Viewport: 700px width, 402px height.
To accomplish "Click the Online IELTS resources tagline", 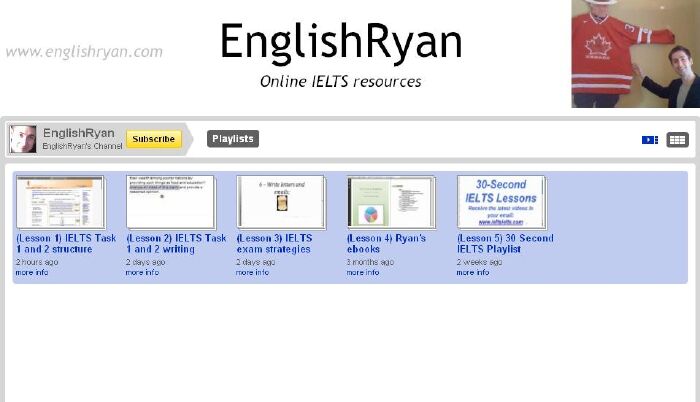I will click(x=341, y=82).
